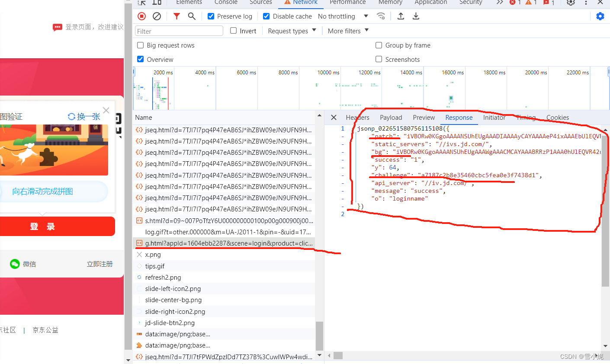Open the Cookies tab
The height and width of the screenshot is (364, 610).
pyautogui.click(x=557, y=117)
